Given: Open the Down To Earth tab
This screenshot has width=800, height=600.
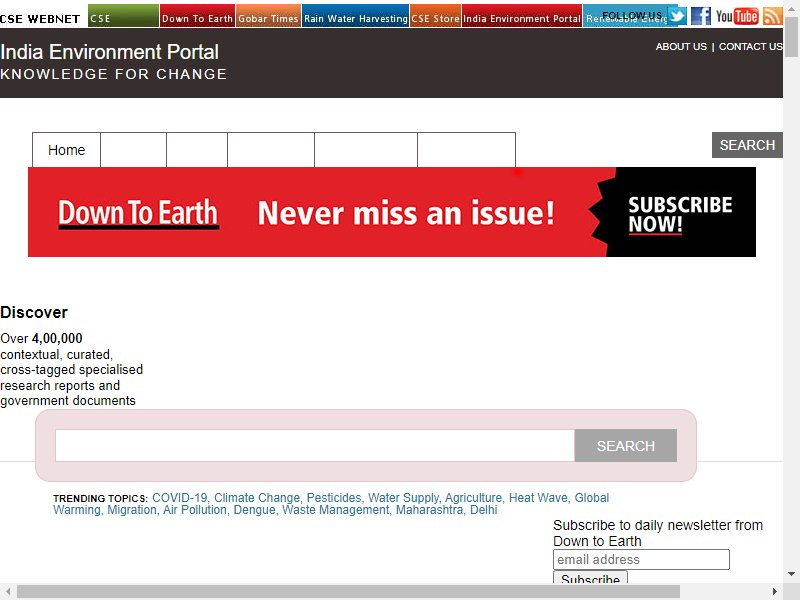Looking at the screenshot, I should pos(197,16).
